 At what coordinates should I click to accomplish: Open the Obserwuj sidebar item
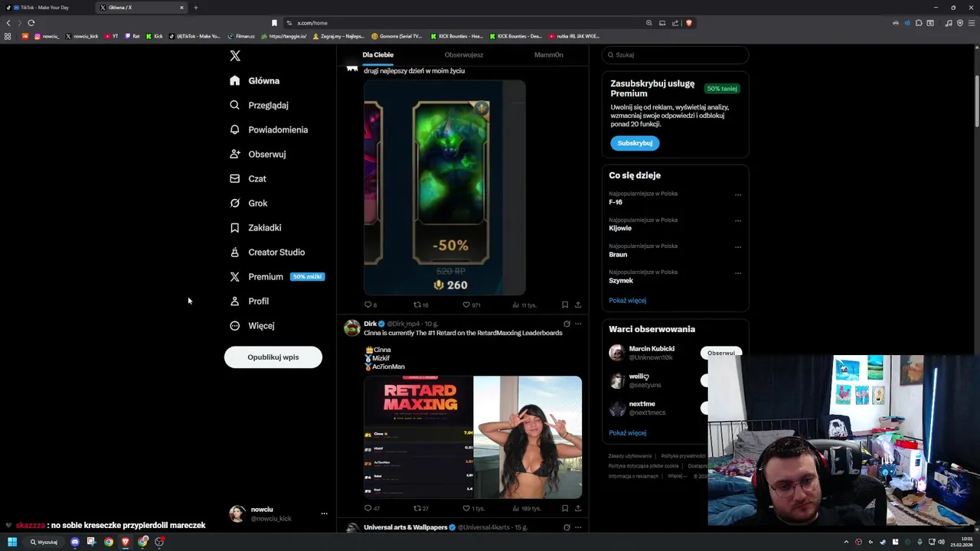pos(258,154)
